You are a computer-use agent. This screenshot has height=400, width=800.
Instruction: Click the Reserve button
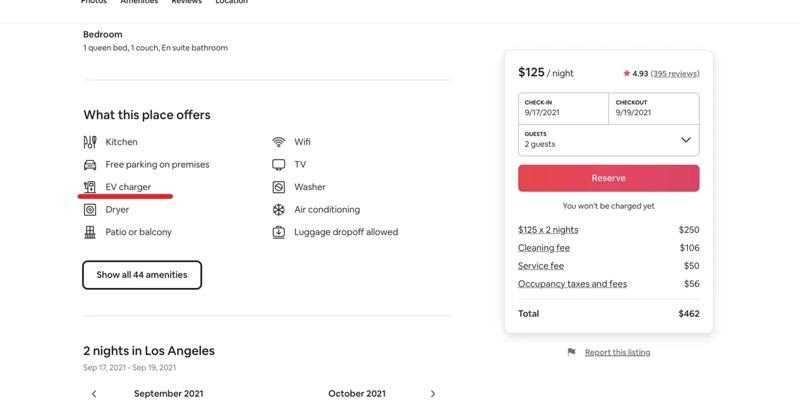click(x=609, y=178)
